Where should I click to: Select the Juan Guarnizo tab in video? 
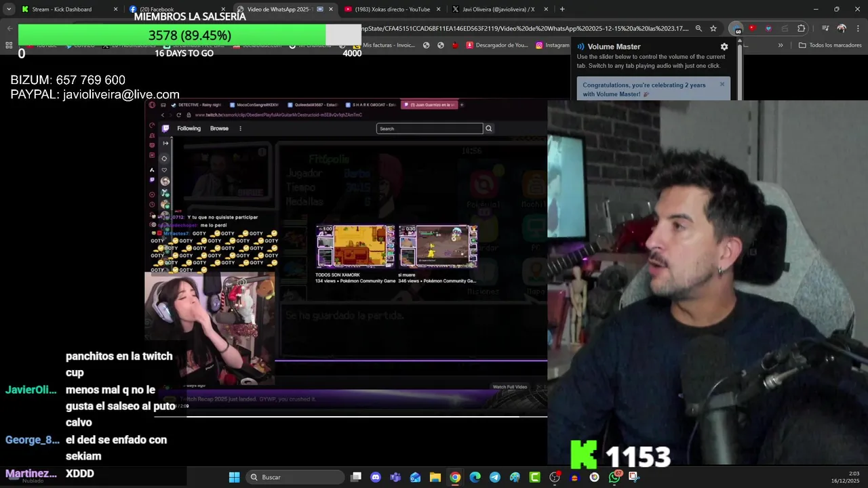pyautogui.click(x=429, y=104)
